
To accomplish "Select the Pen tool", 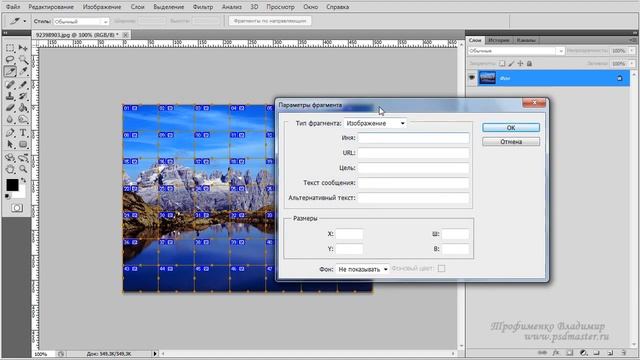I will click(10, 133).
